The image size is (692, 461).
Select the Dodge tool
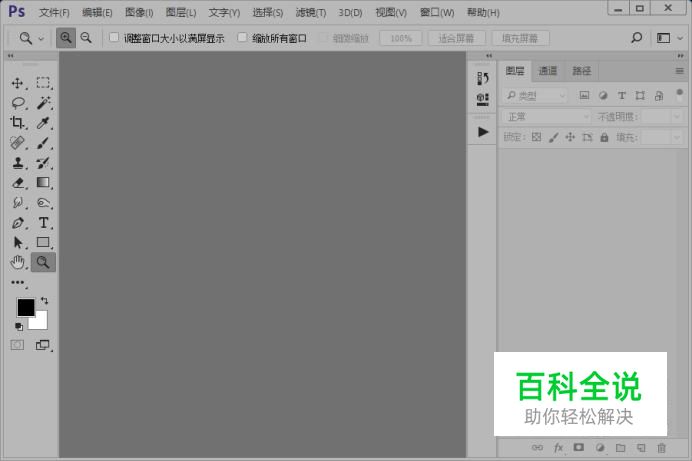tap(43, 202)
